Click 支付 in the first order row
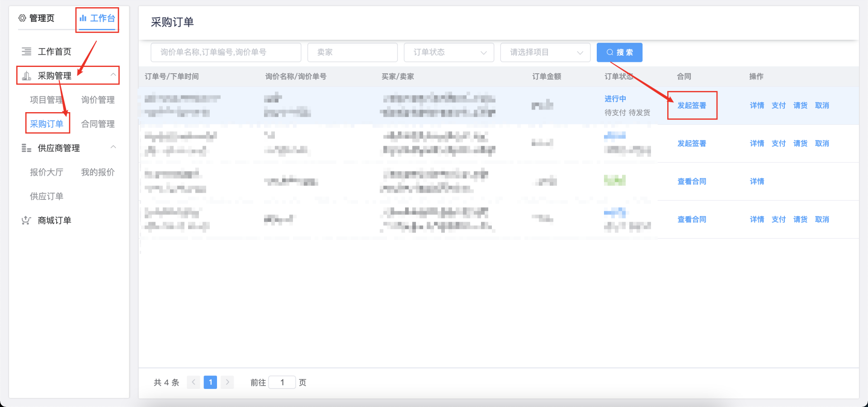 point(778,105)
